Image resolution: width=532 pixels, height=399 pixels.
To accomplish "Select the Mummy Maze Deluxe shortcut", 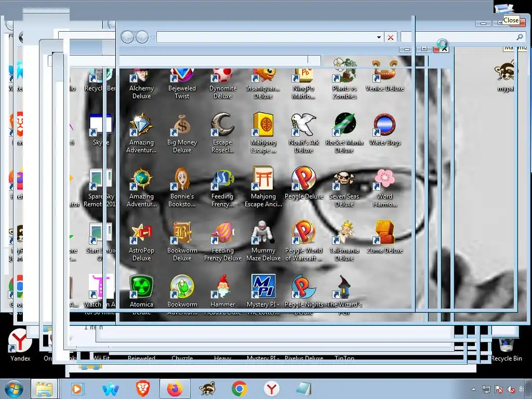I will tap(263, 241).
